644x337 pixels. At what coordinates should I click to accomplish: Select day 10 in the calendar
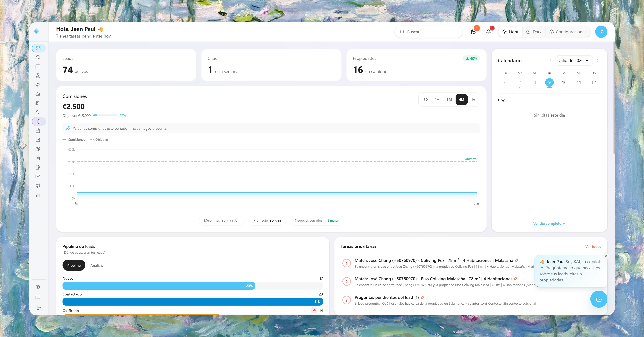click(x=564, y=82)
